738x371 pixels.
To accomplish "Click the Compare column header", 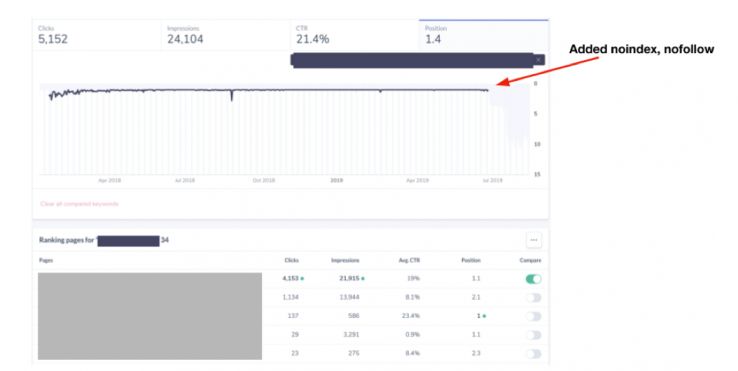I will (530, 260).
